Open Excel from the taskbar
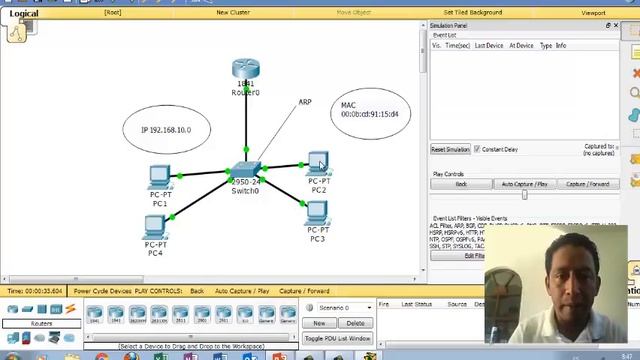This screenshot has height=360, width=640. (161, 357)
